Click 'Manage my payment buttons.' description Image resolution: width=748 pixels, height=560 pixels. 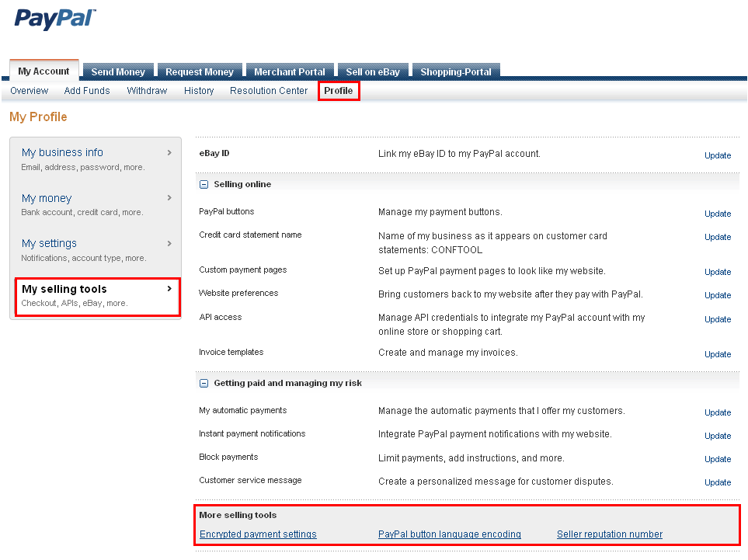440,212
